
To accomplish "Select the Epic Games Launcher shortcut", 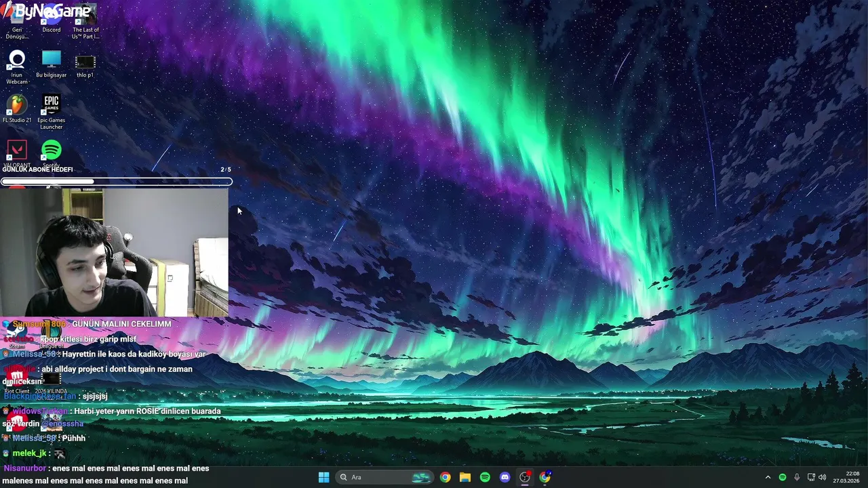I will tap(52, 113).
